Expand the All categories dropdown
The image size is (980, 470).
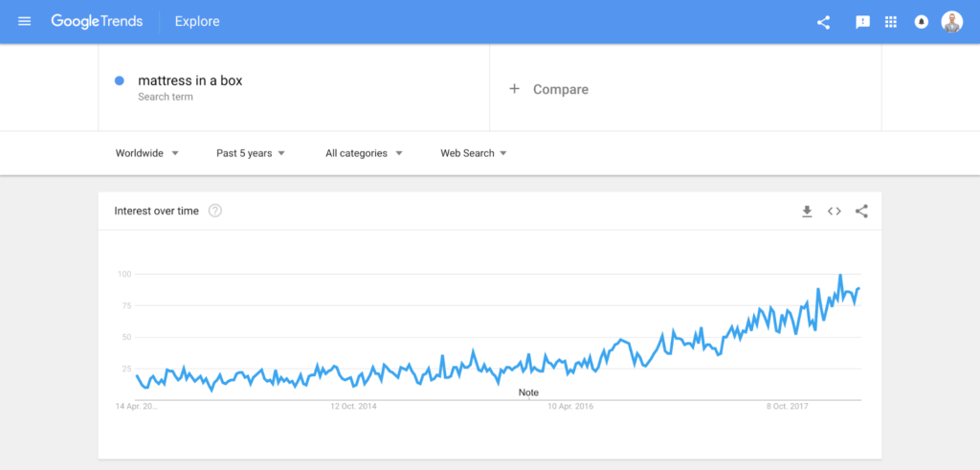point(364,153)
